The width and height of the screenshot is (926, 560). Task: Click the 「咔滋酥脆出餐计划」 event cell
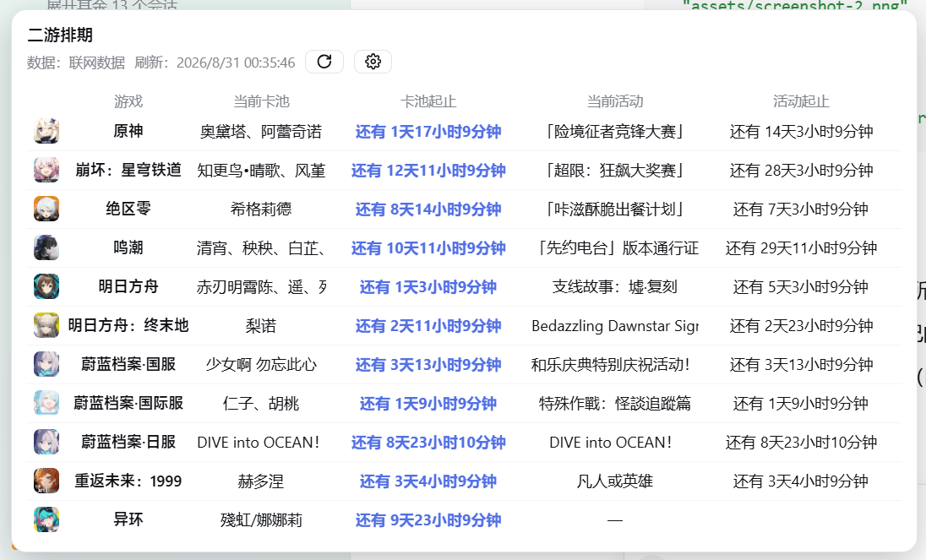[x=615, y=209]
